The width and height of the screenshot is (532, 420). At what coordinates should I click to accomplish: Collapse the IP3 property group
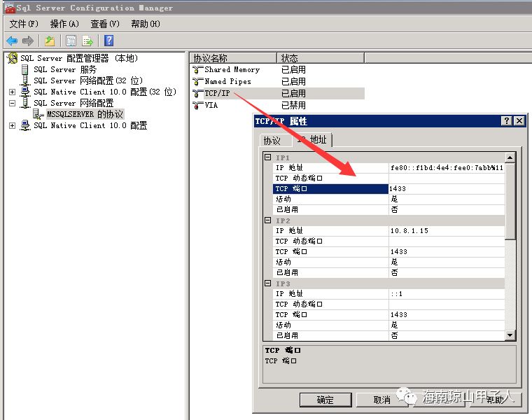pos(267,283)
